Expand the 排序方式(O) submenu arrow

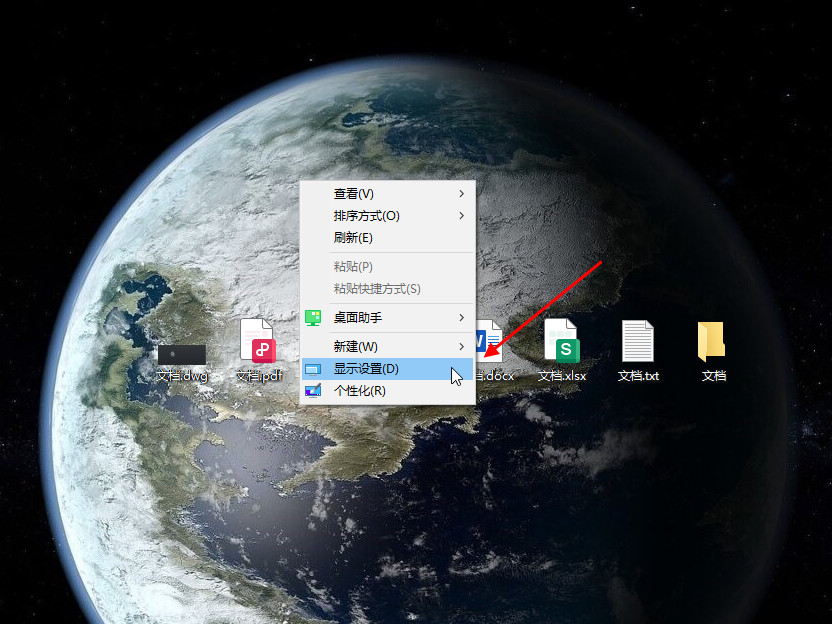[461, 216]
